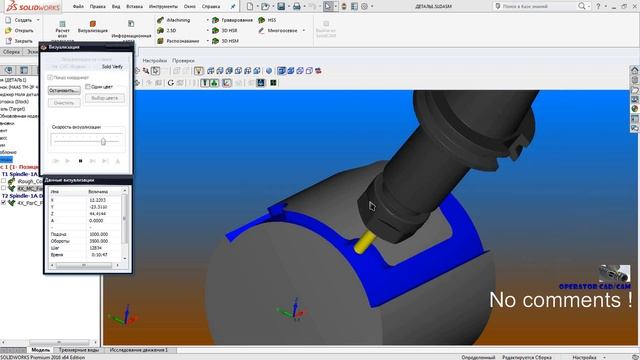
Task: Open the dropdown arrow next to Создать
Action: click(x=38, y=20)
